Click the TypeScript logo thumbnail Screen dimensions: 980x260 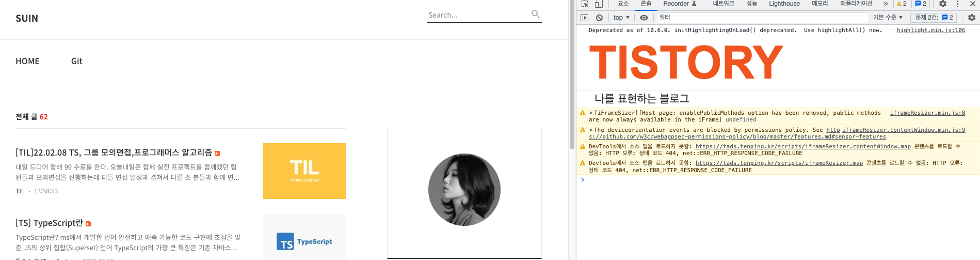pos(304,237)
